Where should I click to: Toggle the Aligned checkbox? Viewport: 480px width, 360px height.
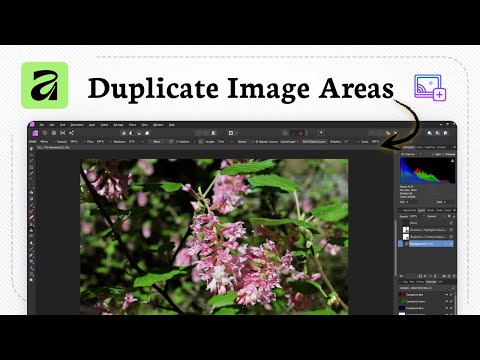pos(257,142)
